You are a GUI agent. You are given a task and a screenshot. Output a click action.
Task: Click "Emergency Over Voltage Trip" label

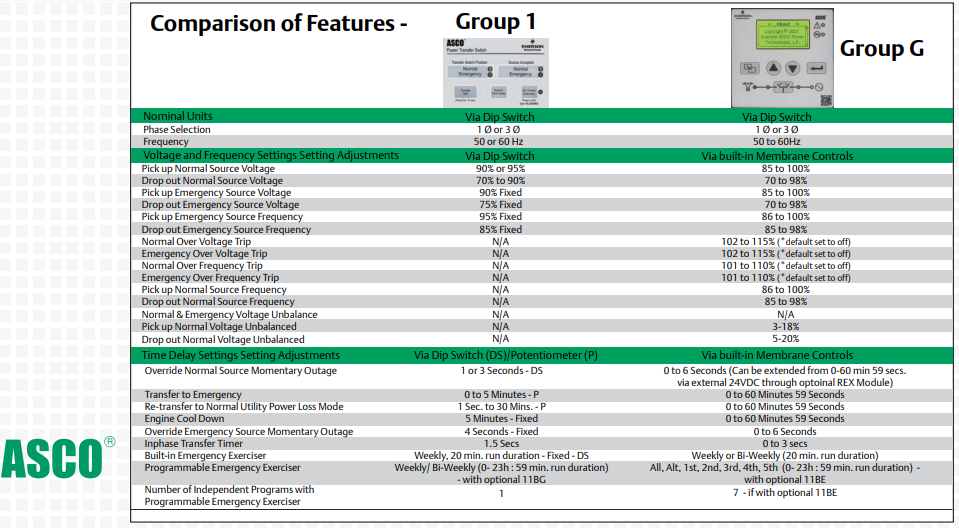[x=204, y=254]
